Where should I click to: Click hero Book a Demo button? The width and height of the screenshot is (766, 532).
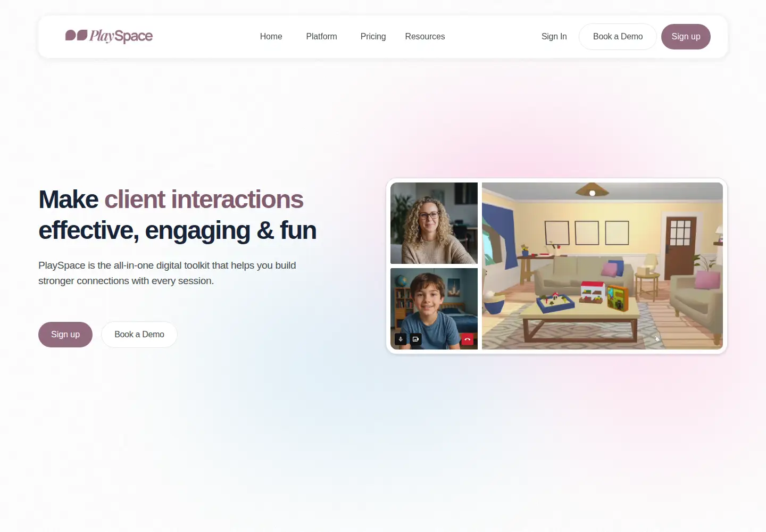click(x=139, y=335)
